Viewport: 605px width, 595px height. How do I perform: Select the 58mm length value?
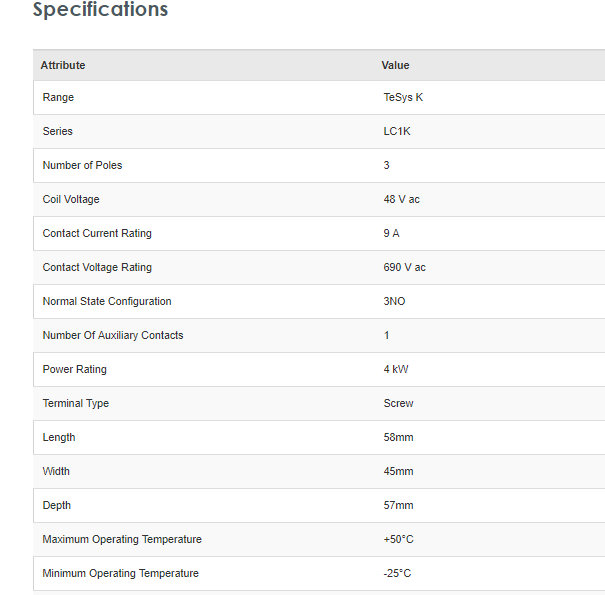(398, 437)
